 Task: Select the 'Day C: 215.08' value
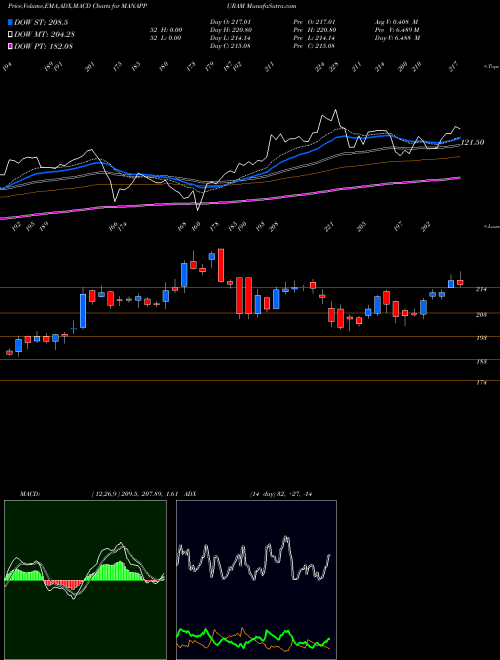coord(230,46)
